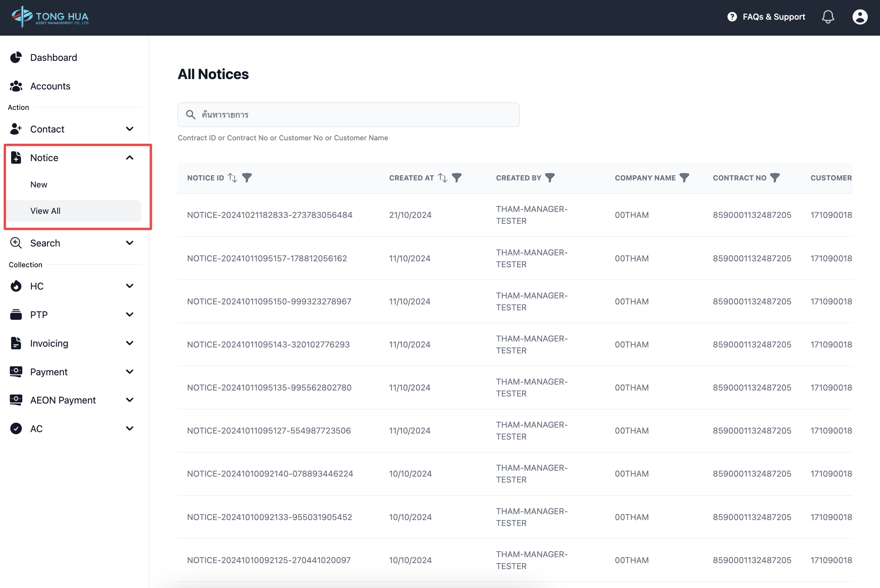Sort by Notice ID arrows icon
The height and width of the screenshot is (588, 880).
[232, 178]
